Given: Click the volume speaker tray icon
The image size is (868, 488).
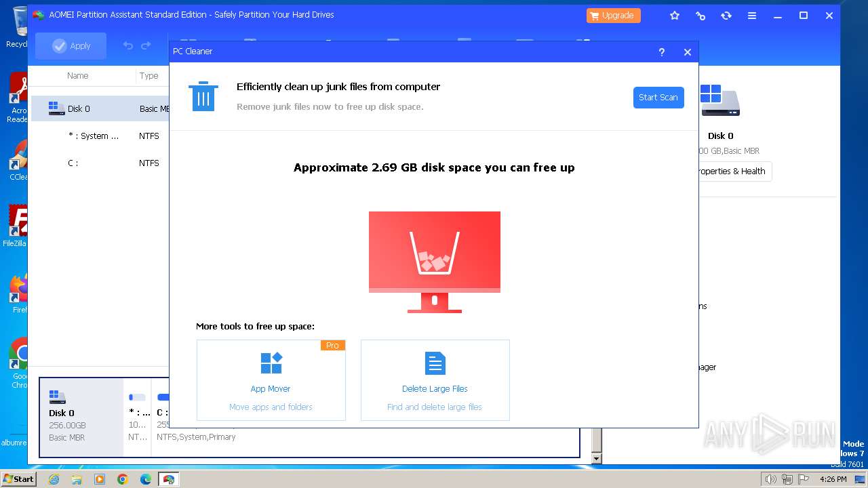Looking at the screenshot, I should (x=771, y=479).
